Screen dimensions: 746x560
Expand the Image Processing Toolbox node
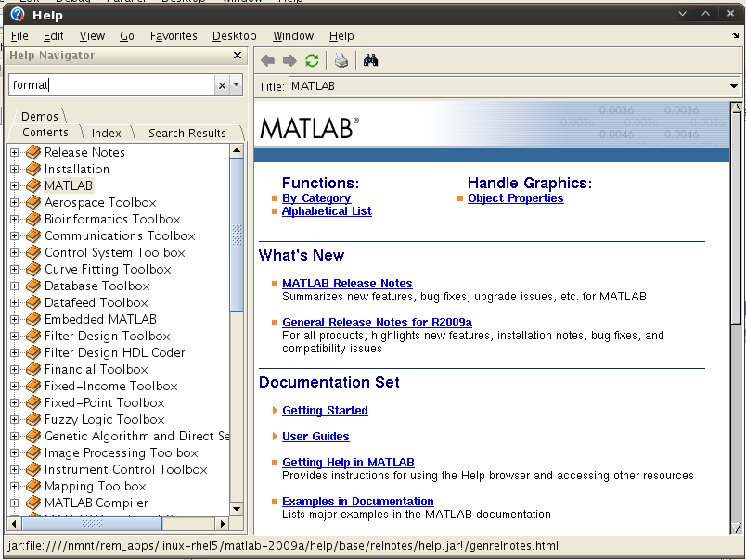pos(14,453)
